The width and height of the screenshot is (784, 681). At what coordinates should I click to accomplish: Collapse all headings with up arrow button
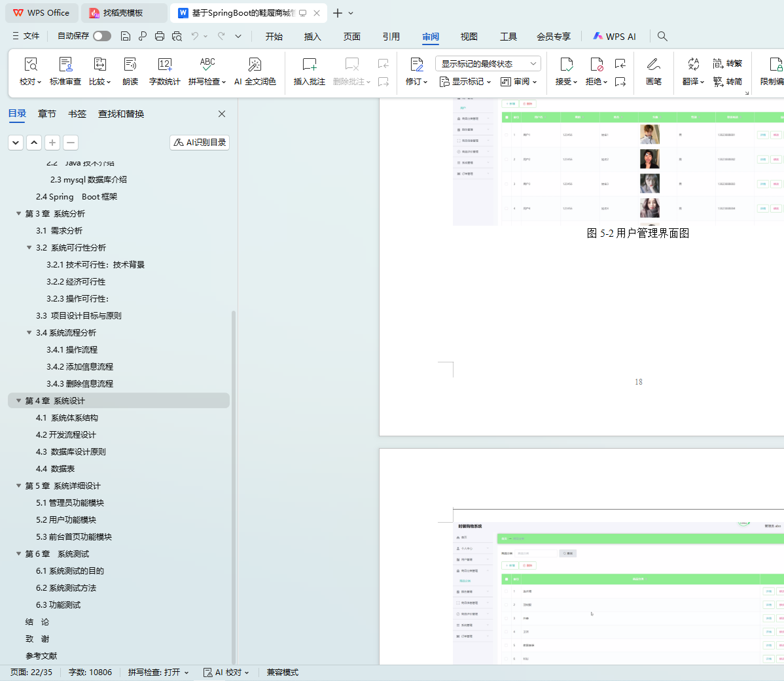point(34,143)
